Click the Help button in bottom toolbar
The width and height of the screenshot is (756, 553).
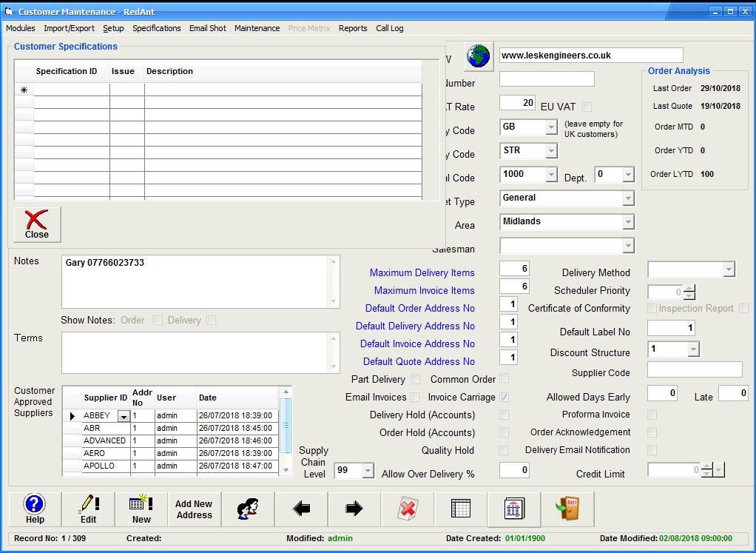click(x=35, y=509)
